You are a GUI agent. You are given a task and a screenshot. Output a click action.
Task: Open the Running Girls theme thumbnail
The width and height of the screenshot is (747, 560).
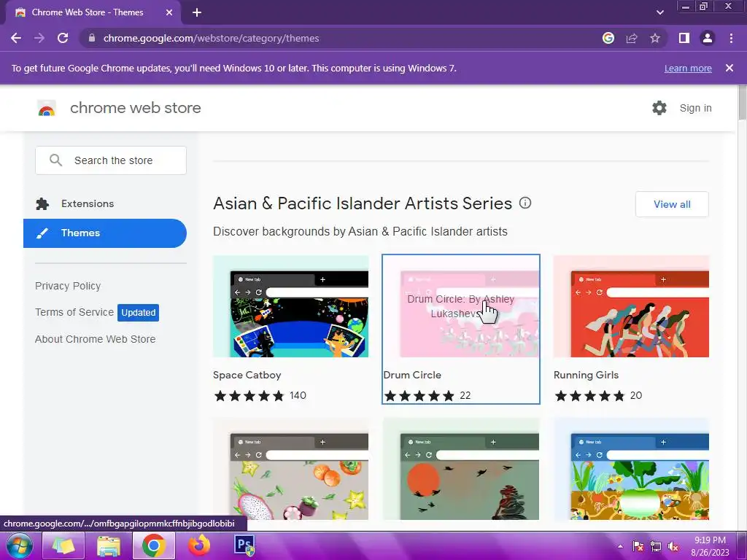631,306
